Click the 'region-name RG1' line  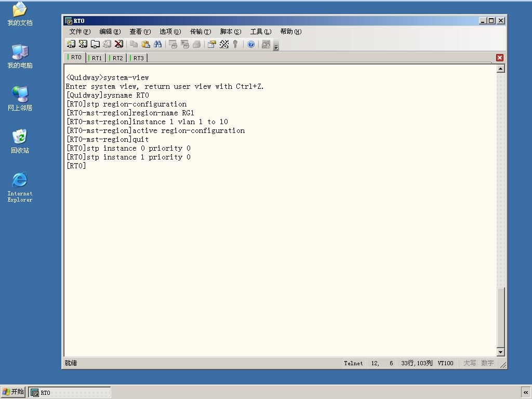[x=130, y=113]
